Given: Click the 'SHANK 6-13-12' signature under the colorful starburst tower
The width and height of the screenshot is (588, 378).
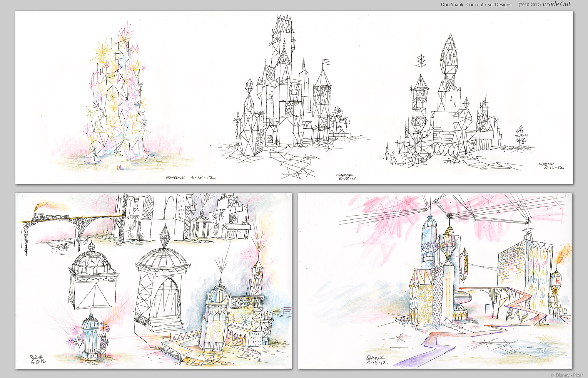Looking at the screenshot, I should pyautogui.click(x=190, y=177).
